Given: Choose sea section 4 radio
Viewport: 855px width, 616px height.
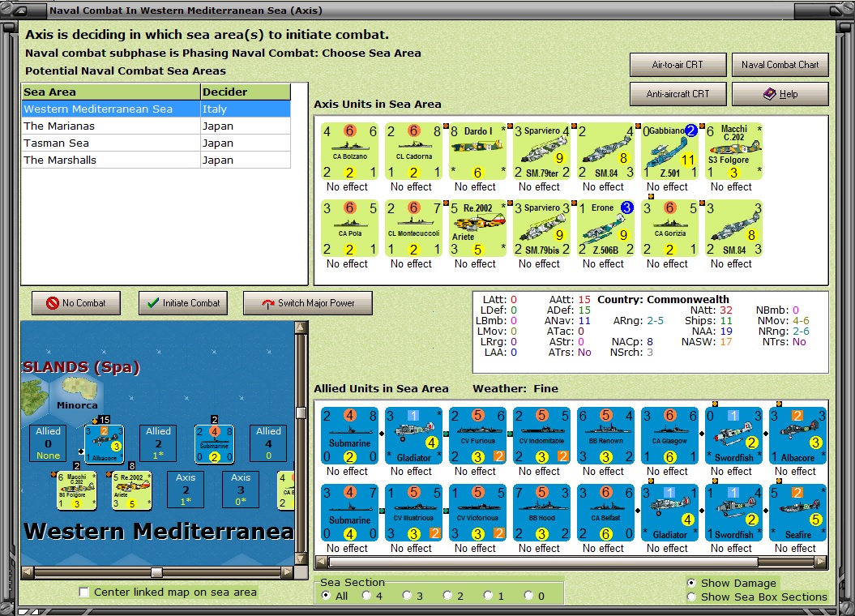Looking at the screenshot, I should (367, 596).
